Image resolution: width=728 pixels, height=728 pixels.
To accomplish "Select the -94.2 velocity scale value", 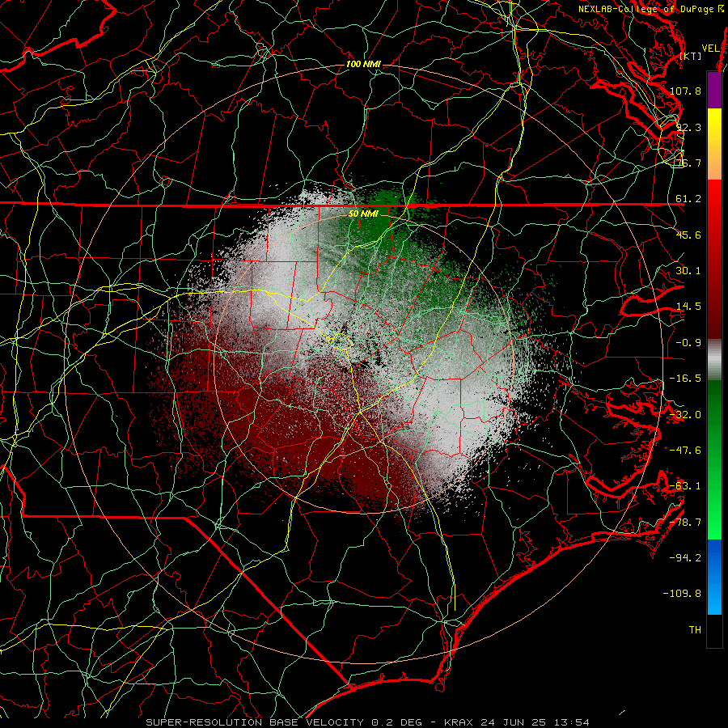I will (x=685, y=558).
